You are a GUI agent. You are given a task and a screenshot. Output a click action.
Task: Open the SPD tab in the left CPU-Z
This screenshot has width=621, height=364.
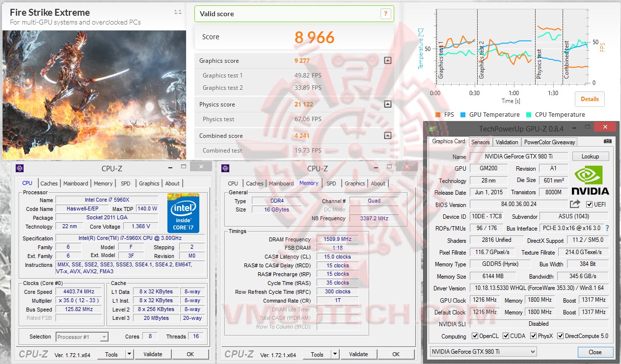(x=126, y=183)
